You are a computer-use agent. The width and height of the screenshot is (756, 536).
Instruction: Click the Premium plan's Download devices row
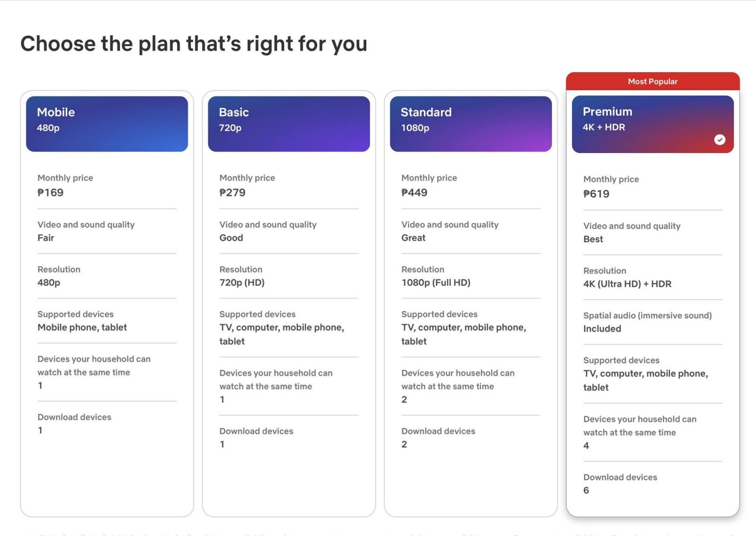pyautogui.click(x=653, y=484)
